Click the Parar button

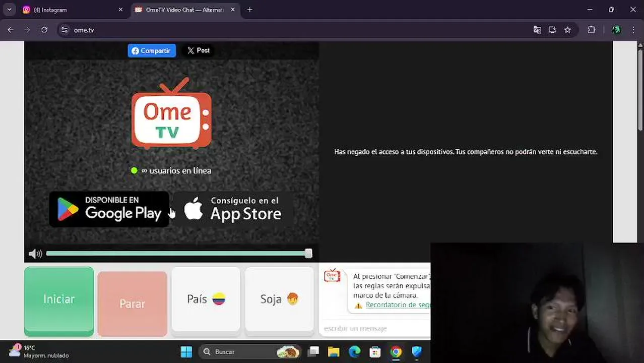pos(132,304)
